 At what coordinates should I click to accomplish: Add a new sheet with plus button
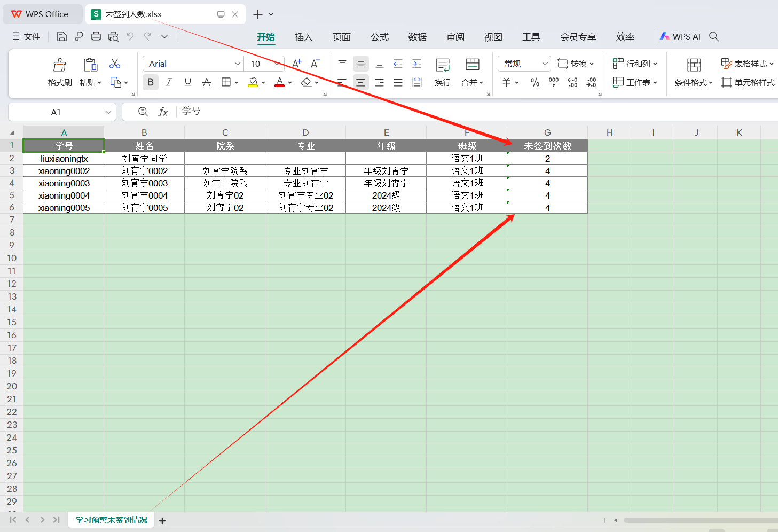[162, 520]
